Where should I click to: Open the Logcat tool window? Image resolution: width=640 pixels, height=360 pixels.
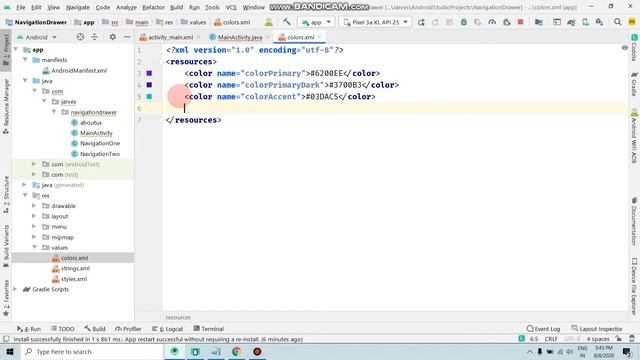[x=168, y=329]
